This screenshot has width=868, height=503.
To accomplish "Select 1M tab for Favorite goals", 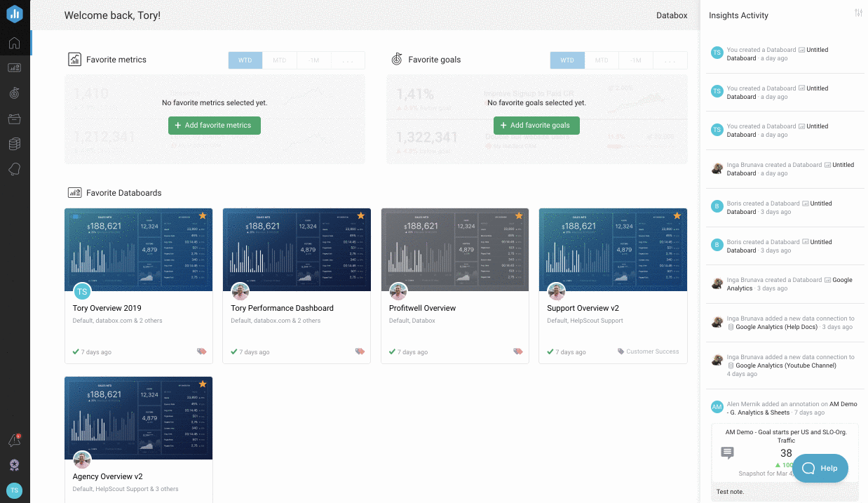I will click(636, 60).
